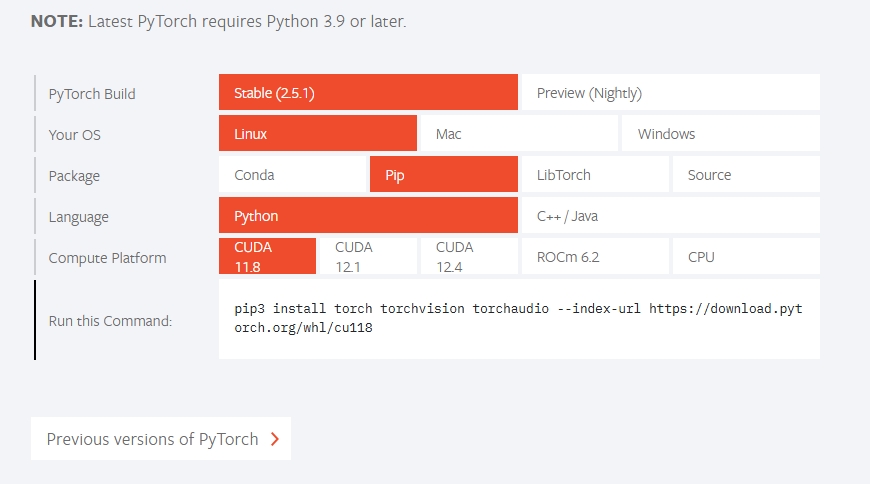Choose Pip package option
Viewport: 870px width, 484px height.
(443, 175)
